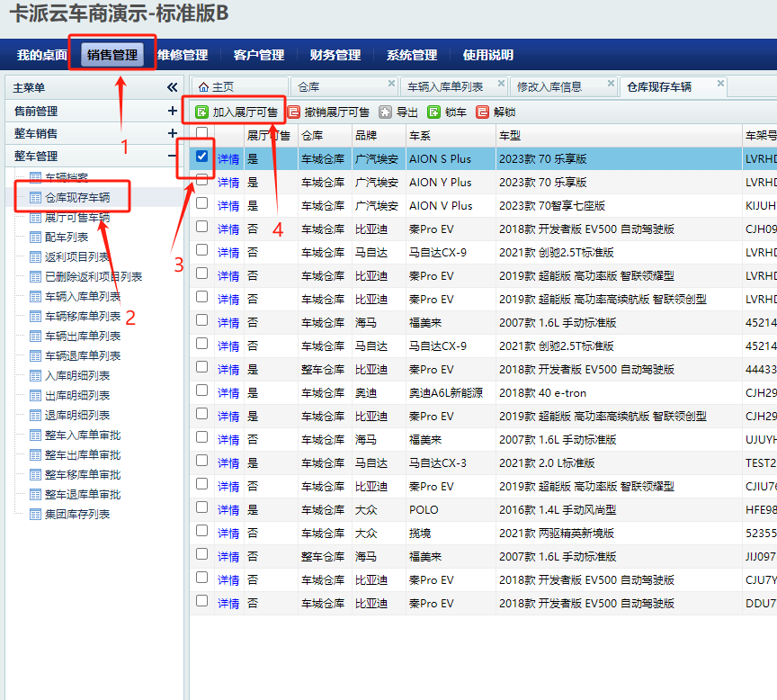Open 详情 link for the POLO row
Viewport: 777px width, 700px height.
click(228, 510)
